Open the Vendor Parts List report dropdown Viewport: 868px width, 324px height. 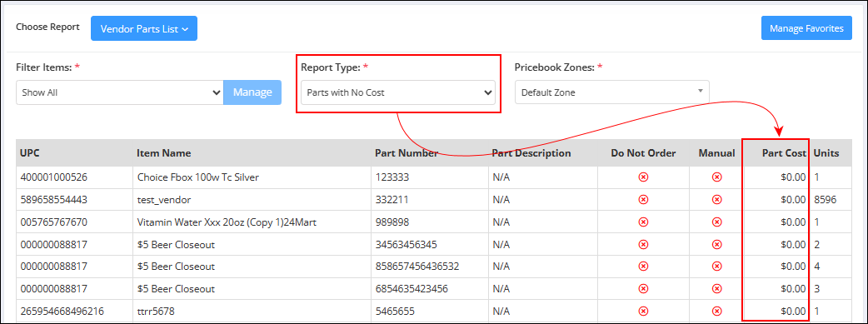(x=144, y=28)
